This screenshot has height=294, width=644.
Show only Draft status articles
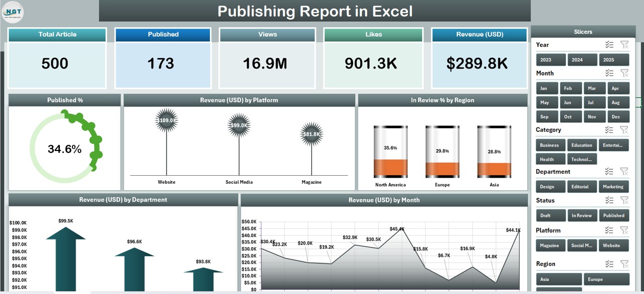[551, 215]
